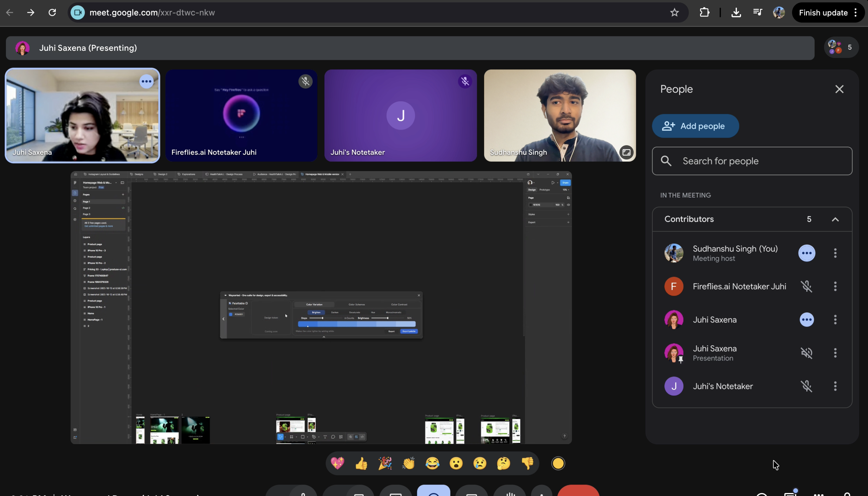Click the plugin's plain Export button

point(391,331)
